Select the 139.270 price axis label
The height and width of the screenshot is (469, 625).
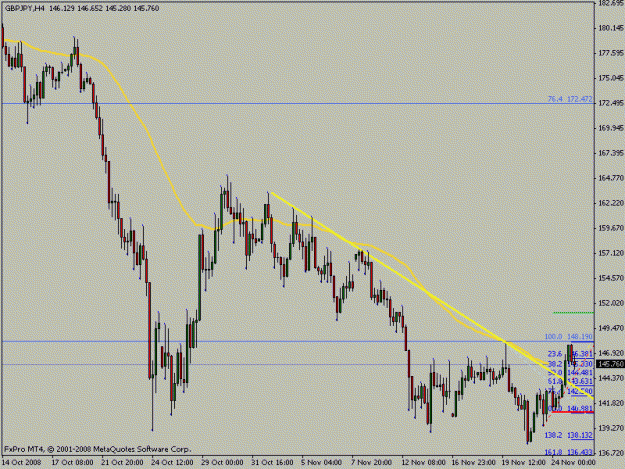(611, 428)
